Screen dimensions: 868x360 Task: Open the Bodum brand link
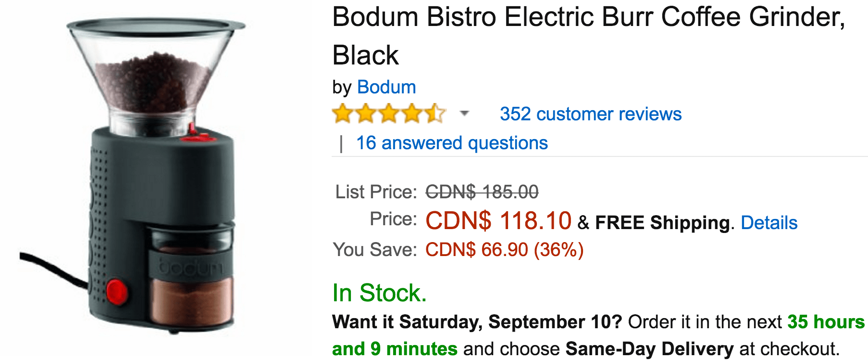386,87
